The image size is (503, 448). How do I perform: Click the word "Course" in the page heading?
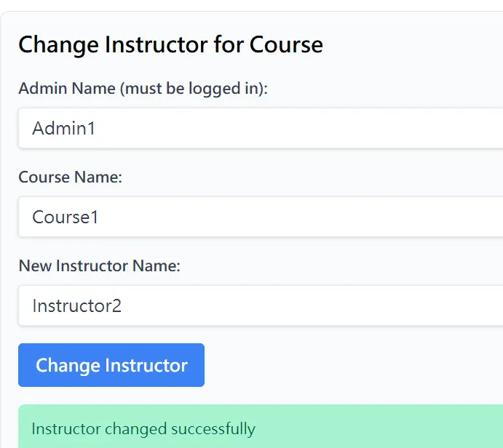(286, 44)
